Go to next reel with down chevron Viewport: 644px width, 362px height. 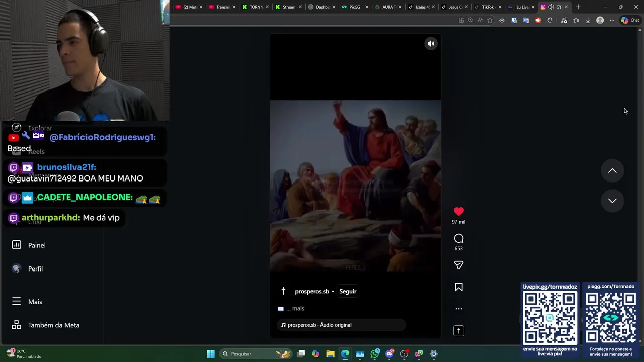pyautogui.click(x=612, y=201)
